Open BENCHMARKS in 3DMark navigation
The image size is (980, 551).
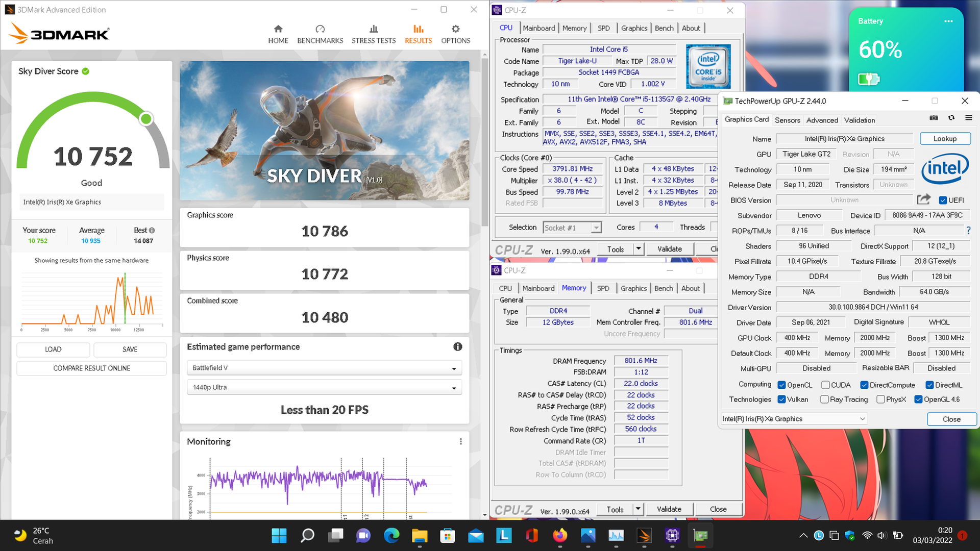pos(320,34)
